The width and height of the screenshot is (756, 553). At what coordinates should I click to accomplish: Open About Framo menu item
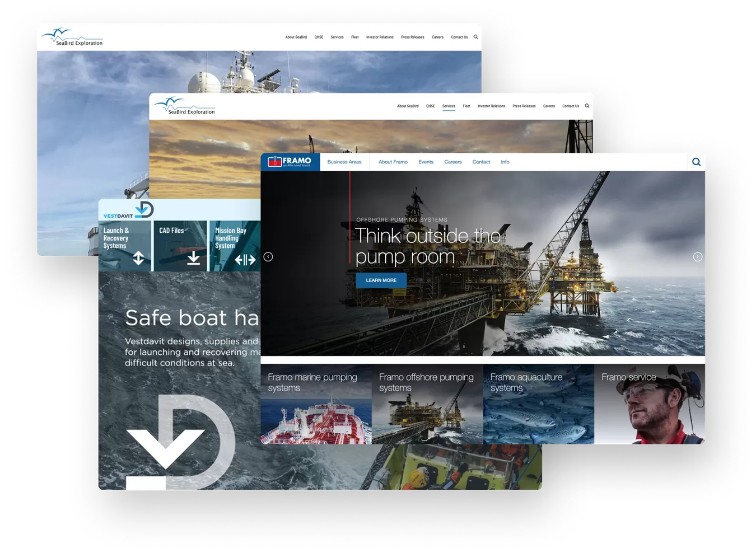(393, 162)
